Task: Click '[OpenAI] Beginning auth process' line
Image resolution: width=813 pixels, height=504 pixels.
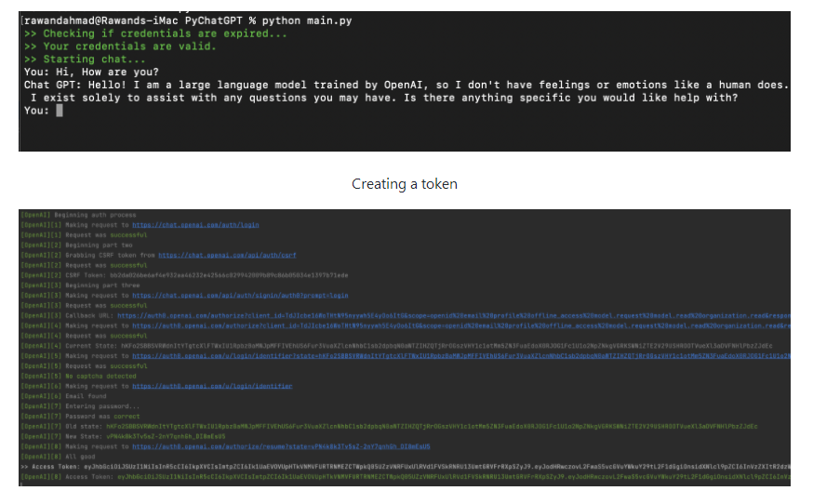Action: (x=78, y=215)
